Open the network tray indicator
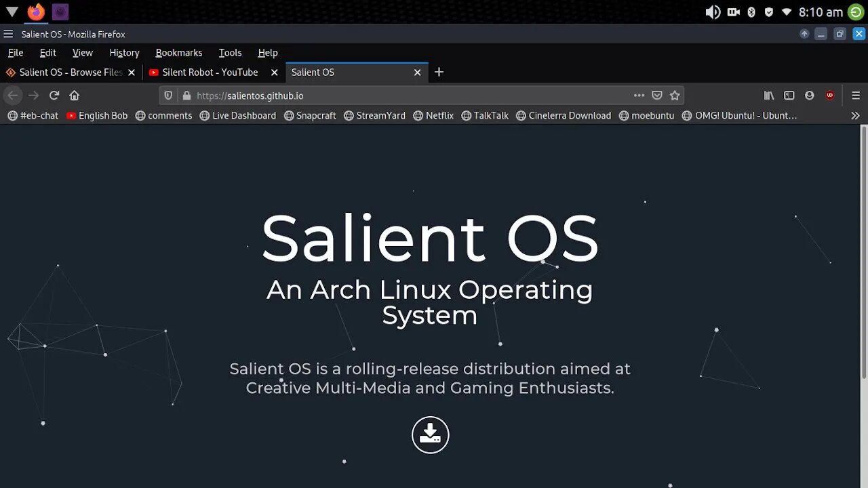The width and height of the screenshot is (868, 488). tap(787, 12)
